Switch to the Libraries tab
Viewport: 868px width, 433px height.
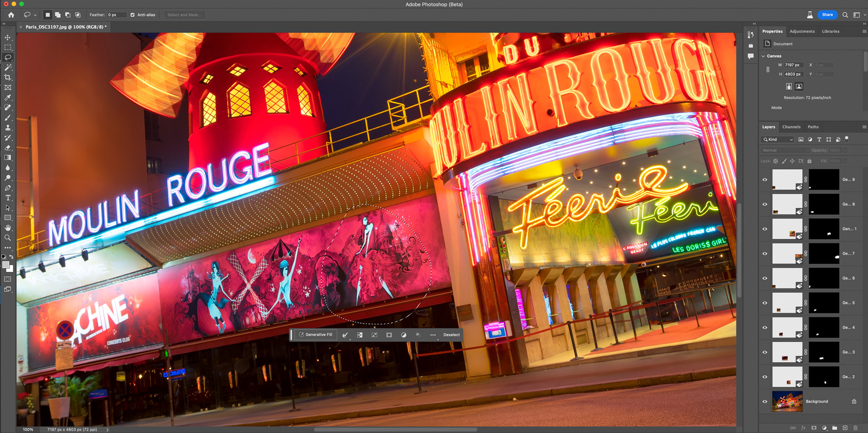pos(830,31)
